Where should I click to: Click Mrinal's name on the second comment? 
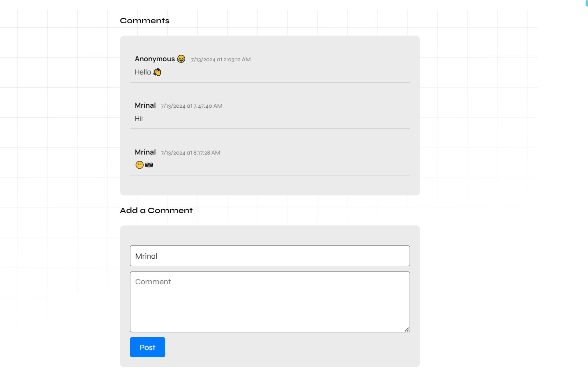tap(145, 105)
